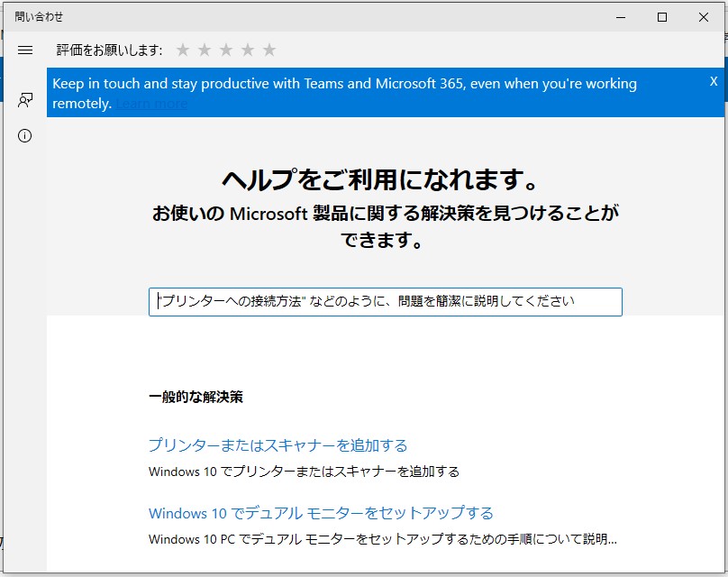This screenshot has width=728, height=577.
Task: Rate the app five stars
Action: (x=269, y=50)
